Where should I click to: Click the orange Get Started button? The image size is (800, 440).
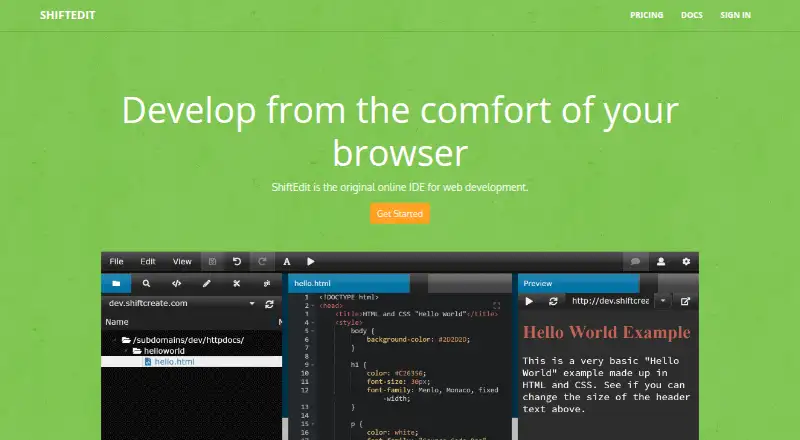click(400, 213)
